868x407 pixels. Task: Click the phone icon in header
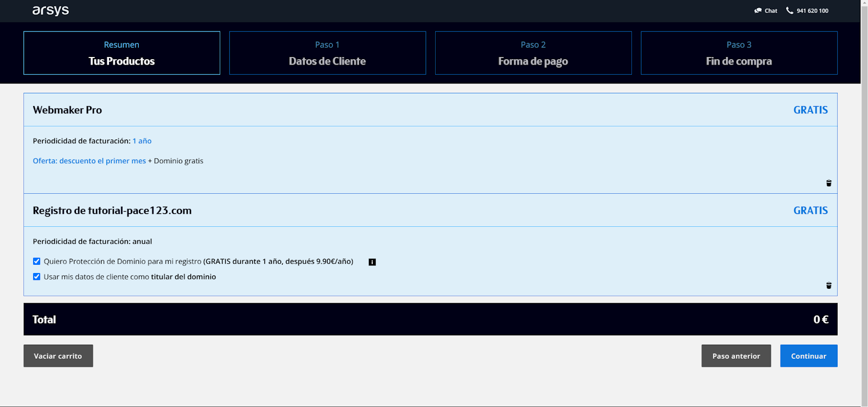point(789,10)
